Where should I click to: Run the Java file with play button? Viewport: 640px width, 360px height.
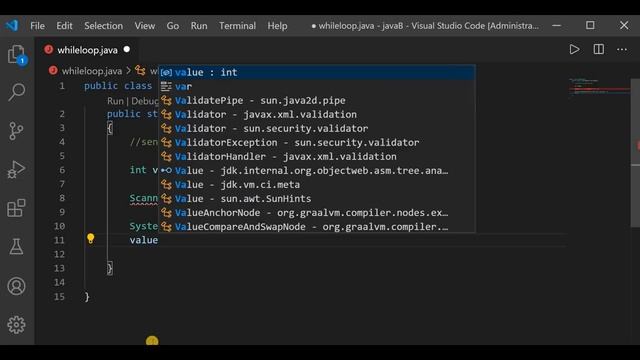point(574,49)
